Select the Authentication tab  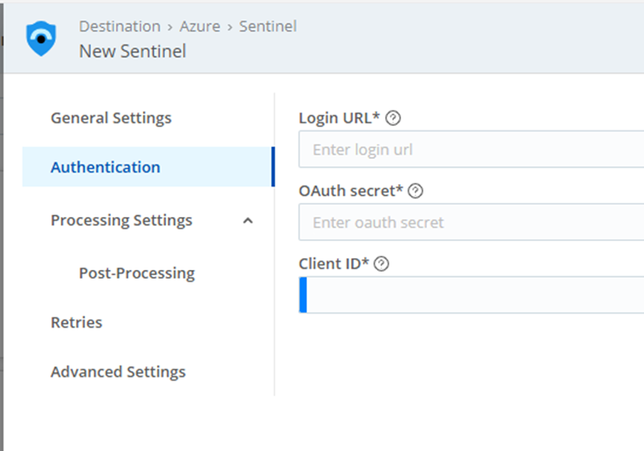click(x=148, y=167)
